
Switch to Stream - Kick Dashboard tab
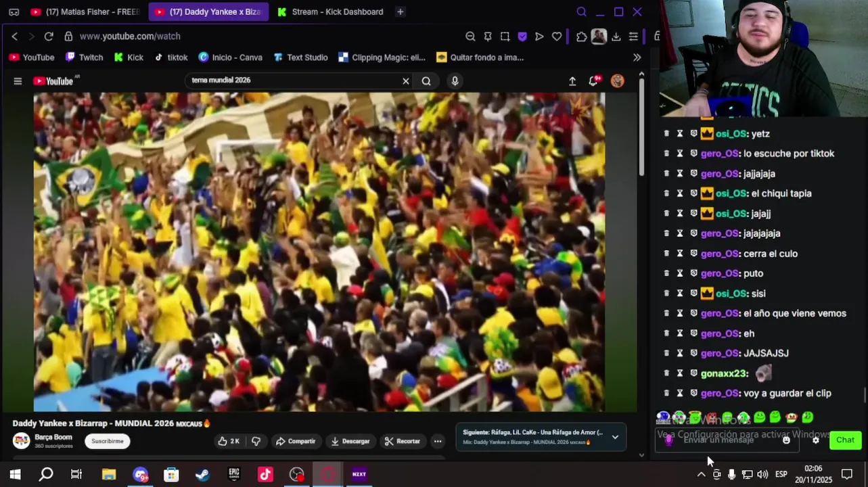[x=330, y=11]
